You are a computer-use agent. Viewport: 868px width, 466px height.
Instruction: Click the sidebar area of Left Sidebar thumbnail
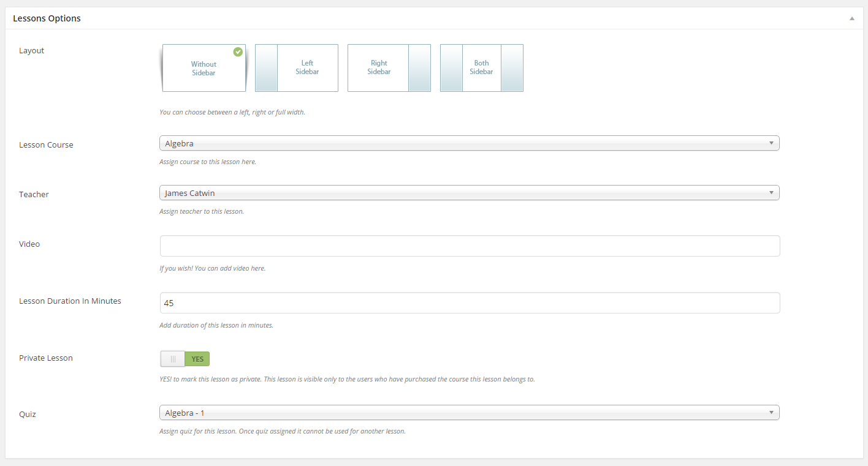[x=265, y=67]
